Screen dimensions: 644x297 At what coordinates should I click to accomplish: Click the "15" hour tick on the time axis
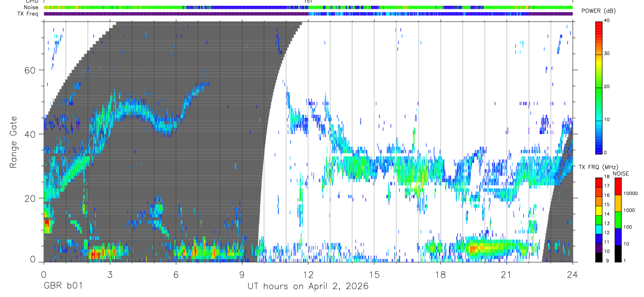click(x=374, y=274)
